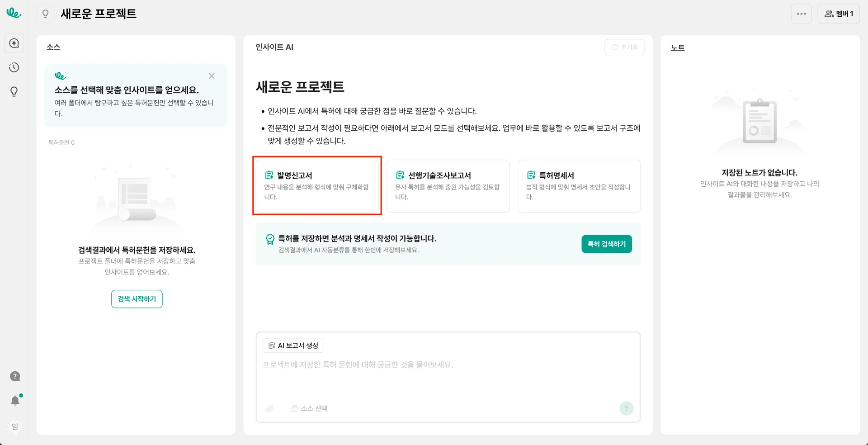The image size is (868, 445).
Task: Toggle the AI 보고서 생성 chip
Action: [x=293, y=346]
